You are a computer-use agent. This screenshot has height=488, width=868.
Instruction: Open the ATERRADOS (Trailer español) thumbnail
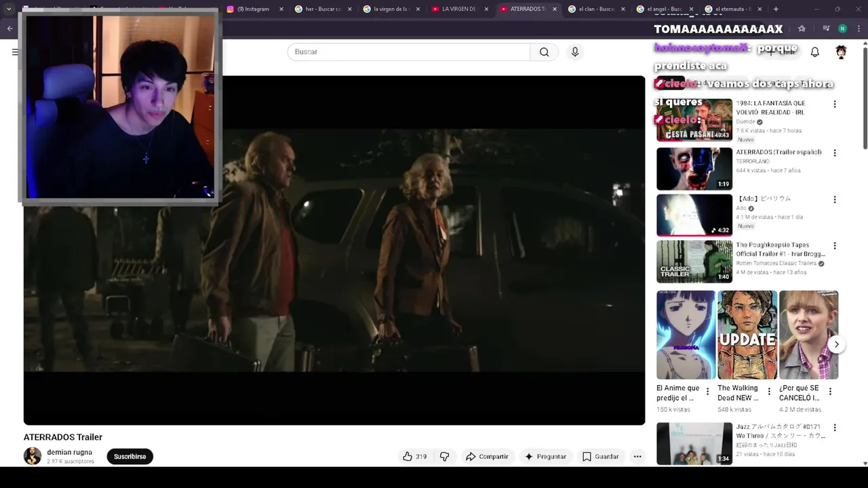(x=694, y=169)
